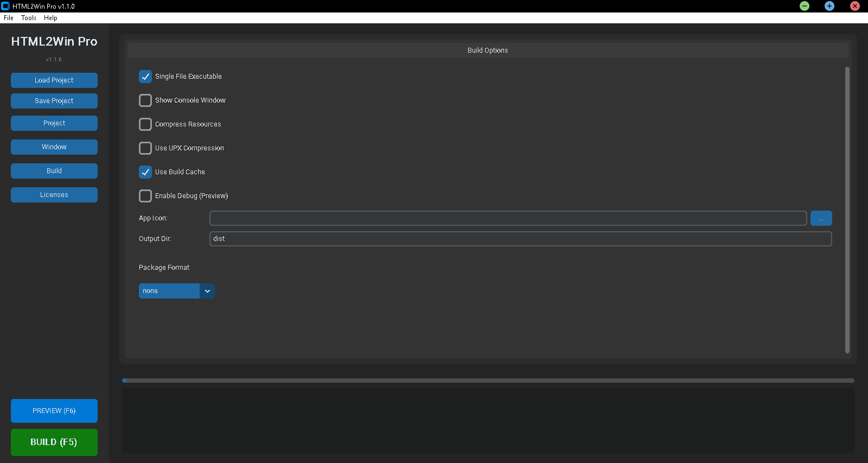Enable Show Console Window checkbox
This screenshot has height=463, width=868.
(x=145, y=100)
